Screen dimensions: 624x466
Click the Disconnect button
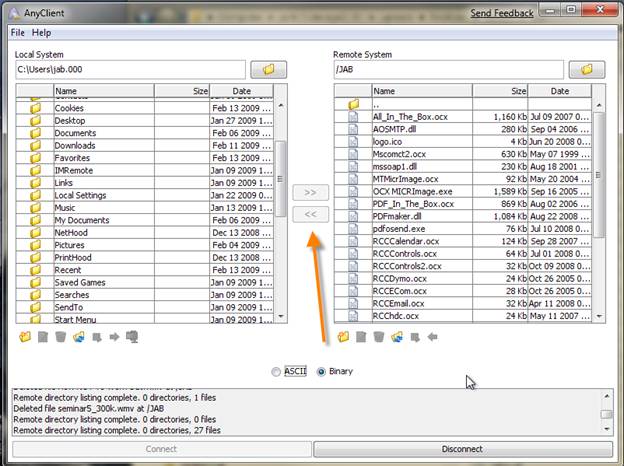tap(462, 449)
